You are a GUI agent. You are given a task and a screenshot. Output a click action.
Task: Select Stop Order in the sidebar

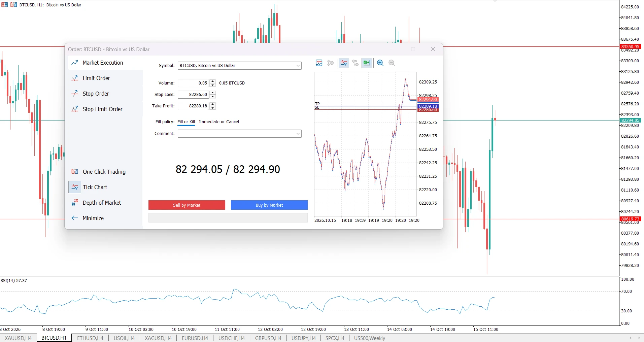tap(105, 94)
